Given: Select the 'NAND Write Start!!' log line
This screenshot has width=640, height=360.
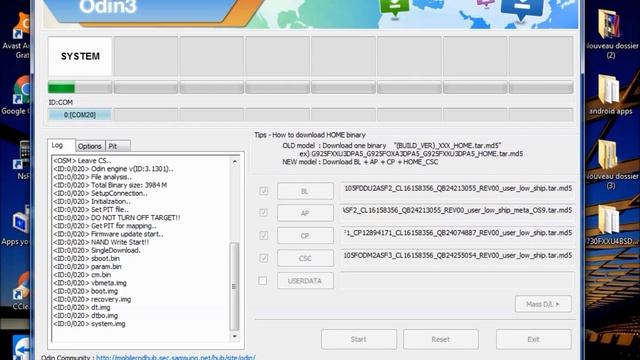Looking at the screenshot, I should (101, 242).
